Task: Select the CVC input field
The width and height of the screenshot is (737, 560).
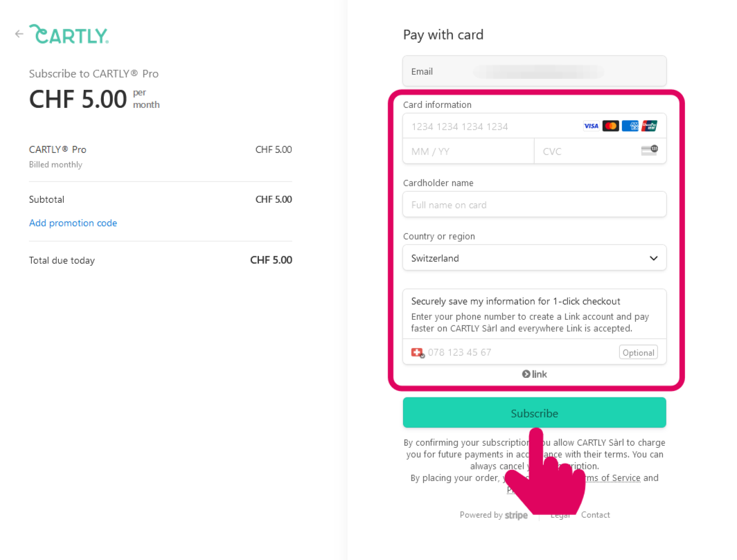Action: tap(585, 151)
